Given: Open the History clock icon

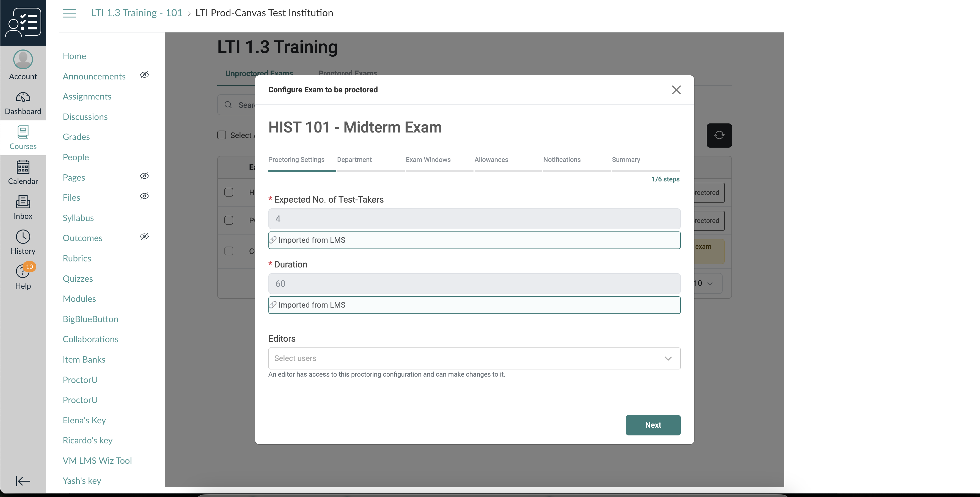Looking at the screenshot, I should [23, 237].
